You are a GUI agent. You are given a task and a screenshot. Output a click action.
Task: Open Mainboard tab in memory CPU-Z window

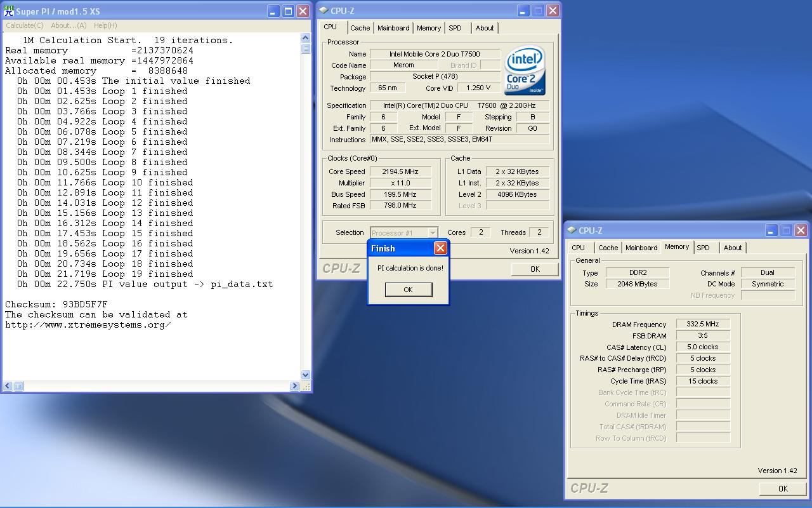641,248
